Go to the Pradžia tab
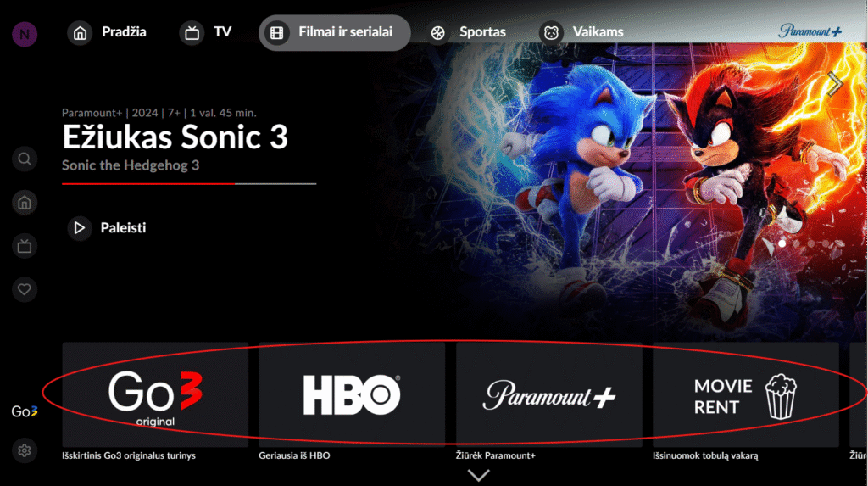Screen dimensions: 868x486 pos(108,33)
